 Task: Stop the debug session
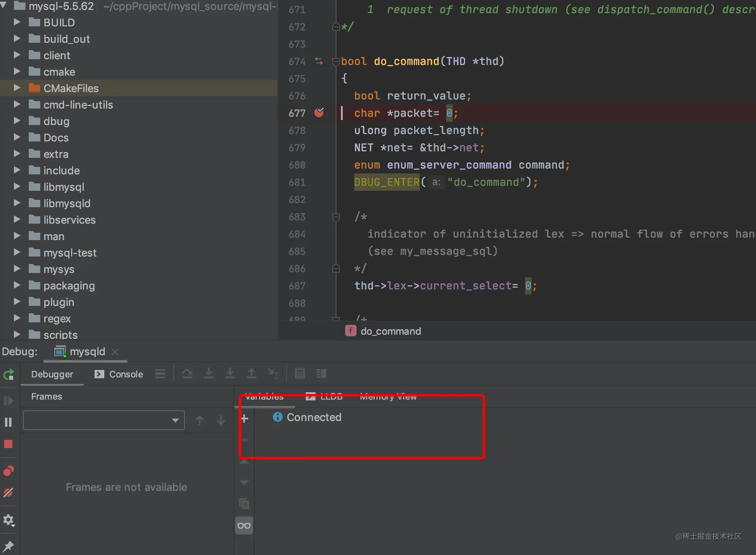pos(8,444)
